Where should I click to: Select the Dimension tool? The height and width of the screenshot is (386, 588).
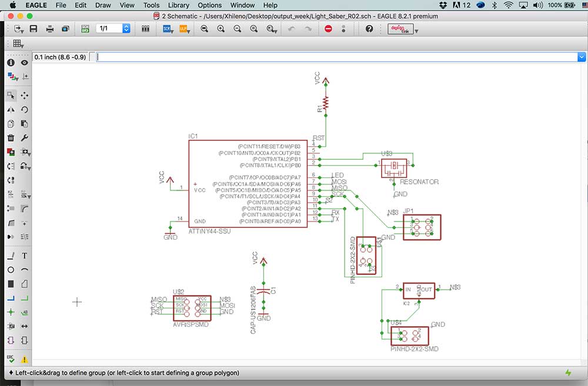point(24,326)
